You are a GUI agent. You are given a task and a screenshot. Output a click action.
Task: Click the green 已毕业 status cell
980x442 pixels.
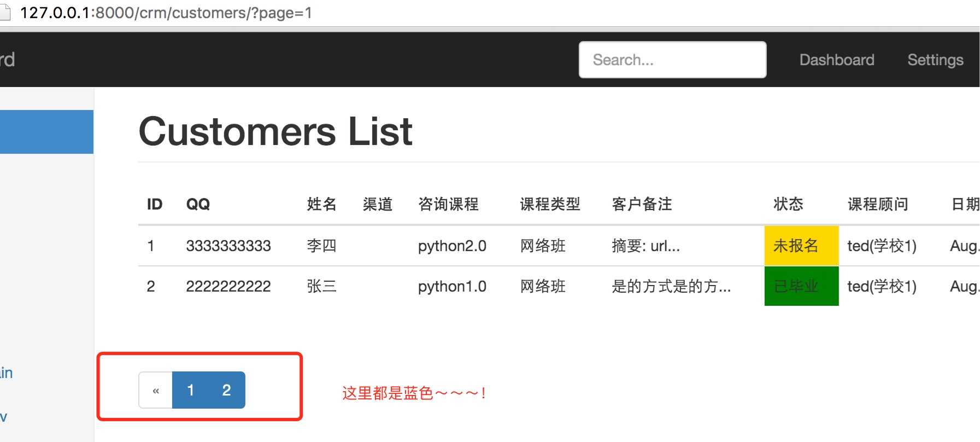801,286
